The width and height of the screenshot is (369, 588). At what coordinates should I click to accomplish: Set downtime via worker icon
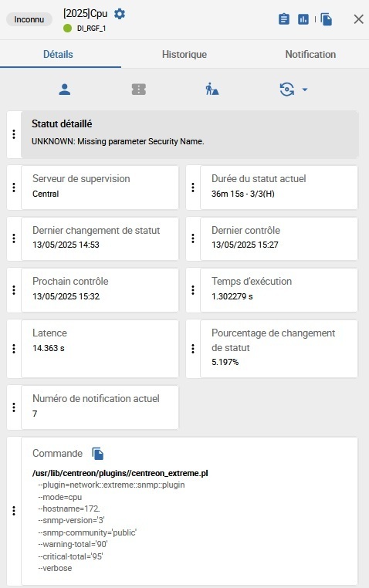pos(212,90)
